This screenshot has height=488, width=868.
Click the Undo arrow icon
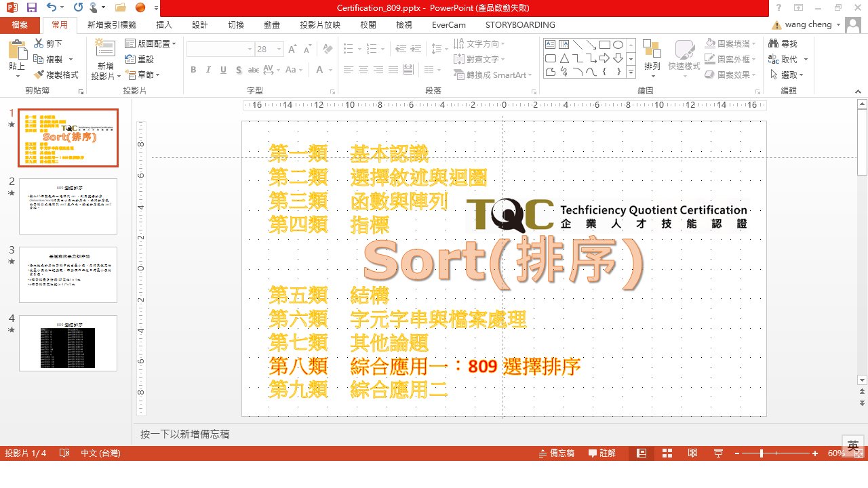(x=52, y=7)
